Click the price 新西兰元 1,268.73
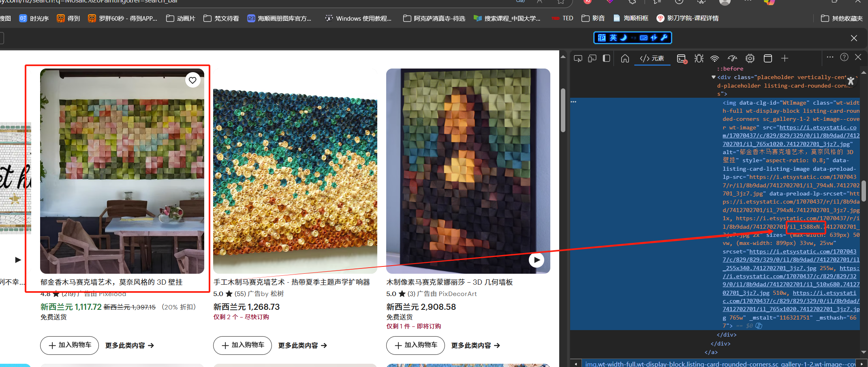The height and width of the screenshot is (367, 868). (x=247, y=307)
